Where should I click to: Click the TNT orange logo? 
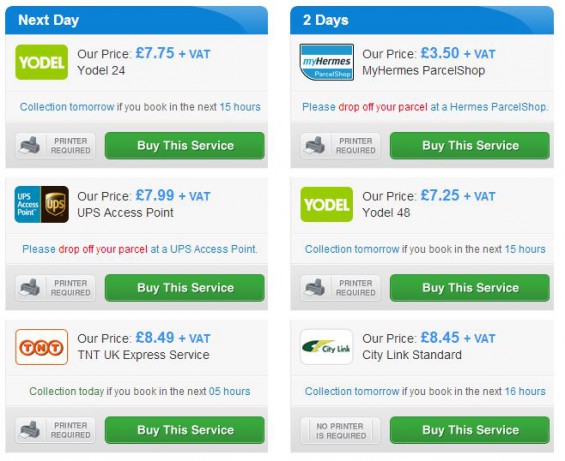(x=41, y=347)
